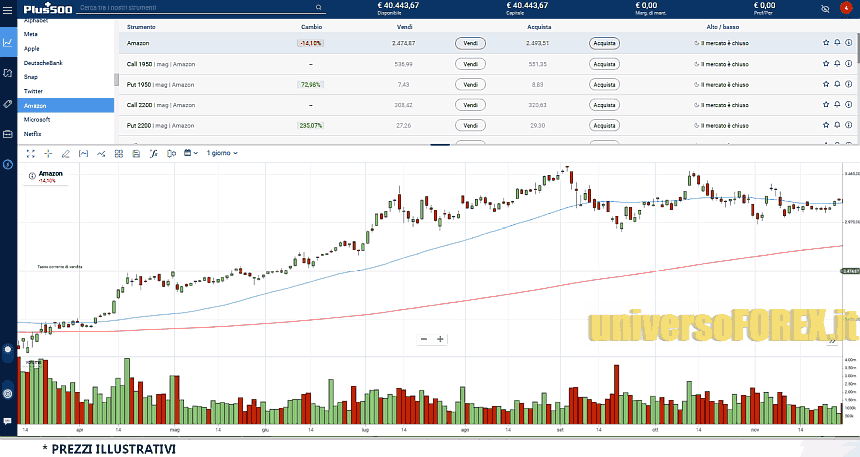The height and width of the screenshot is (457, 860).
Task: Open the calendar date range dropdown
Action: click(x=190, y=153)
